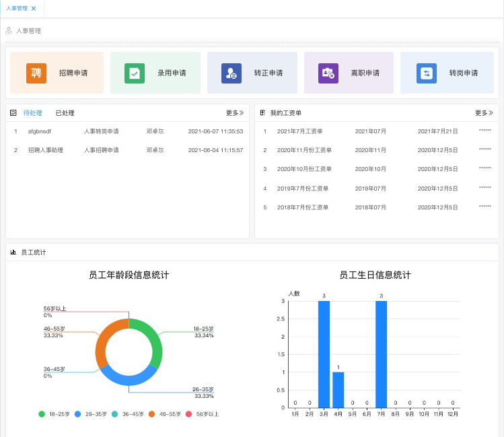Image resolution: width=504 pixels, height=437 pixels.
Task: Click the green checkmark 录用 icon
Action: tap(135, 73)
